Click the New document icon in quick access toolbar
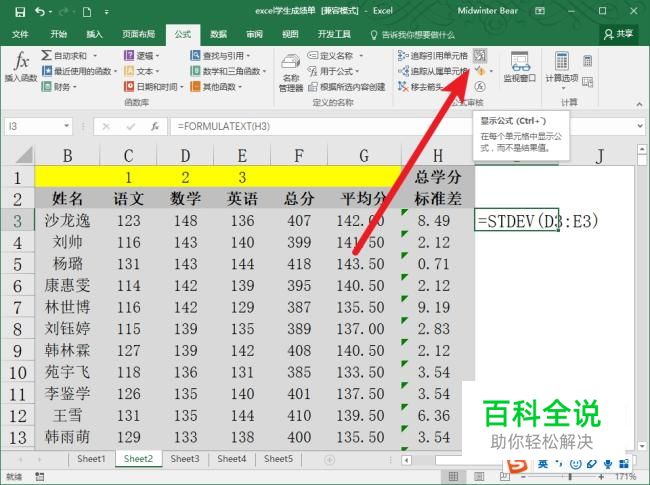This screenshot has height=485, width=650. click(87, 12)
